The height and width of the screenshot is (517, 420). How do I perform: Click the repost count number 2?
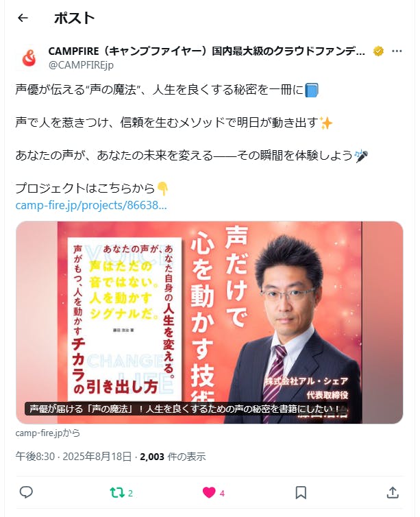click(x=130, y=493)
